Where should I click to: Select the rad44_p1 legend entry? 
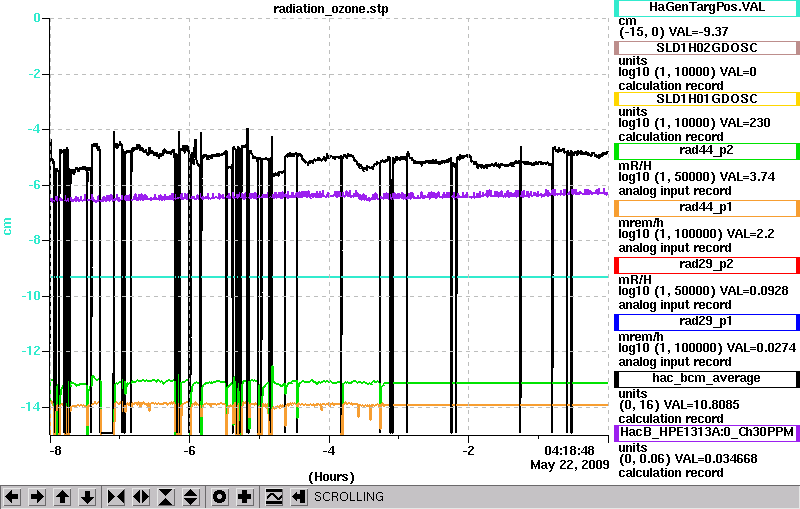707,208
